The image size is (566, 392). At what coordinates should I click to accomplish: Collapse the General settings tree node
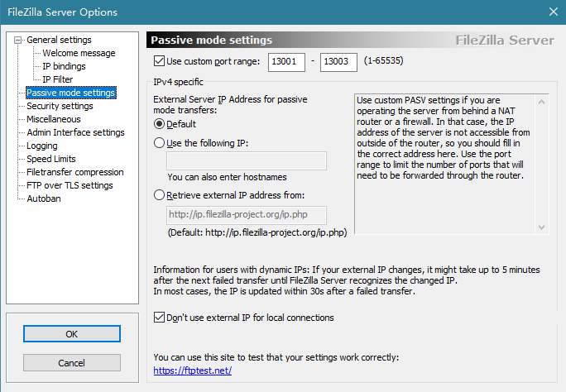click(17, 40)
